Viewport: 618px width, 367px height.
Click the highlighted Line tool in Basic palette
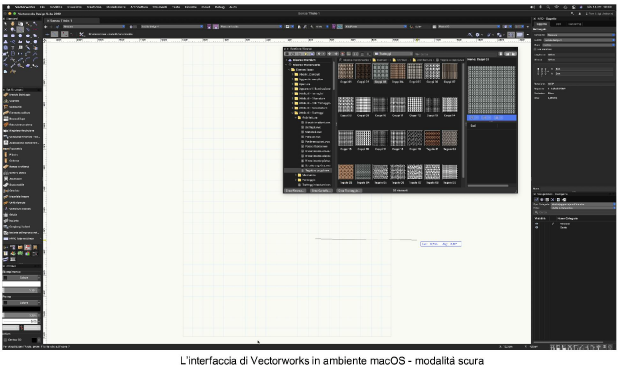[20, 30]
